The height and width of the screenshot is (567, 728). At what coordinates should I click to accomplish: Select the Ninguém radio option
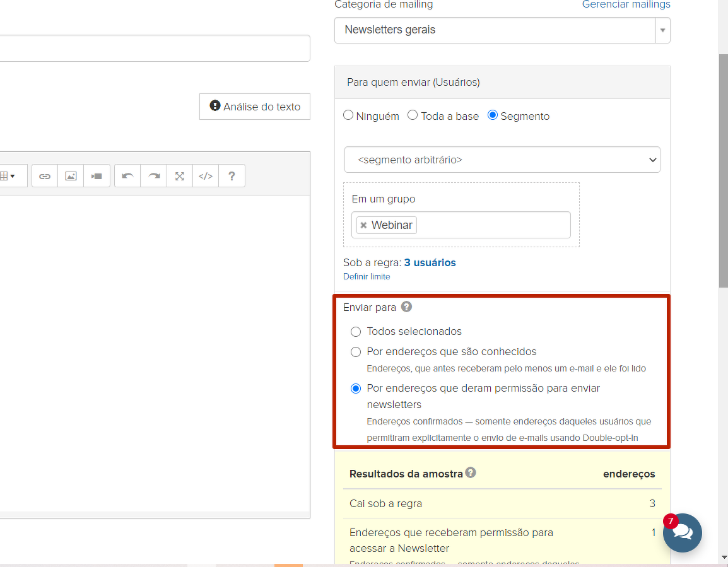point(348,115)
